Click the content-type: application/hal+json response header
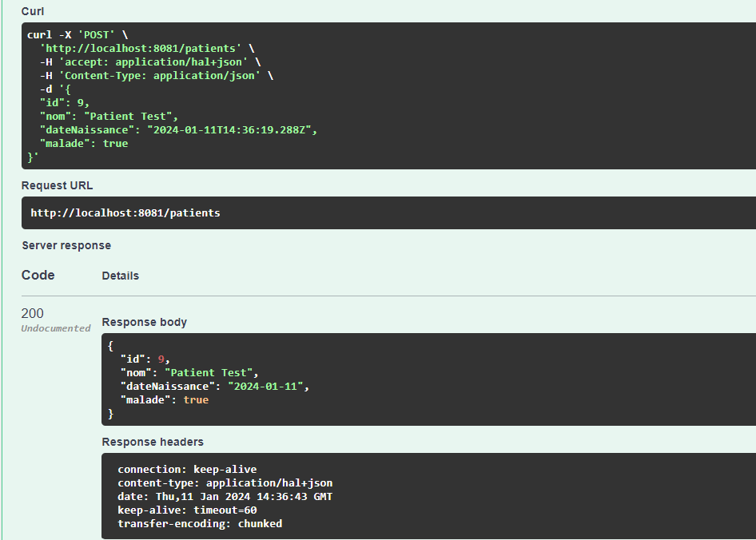Viewport: 756px width, 540px height. point(225,483)
